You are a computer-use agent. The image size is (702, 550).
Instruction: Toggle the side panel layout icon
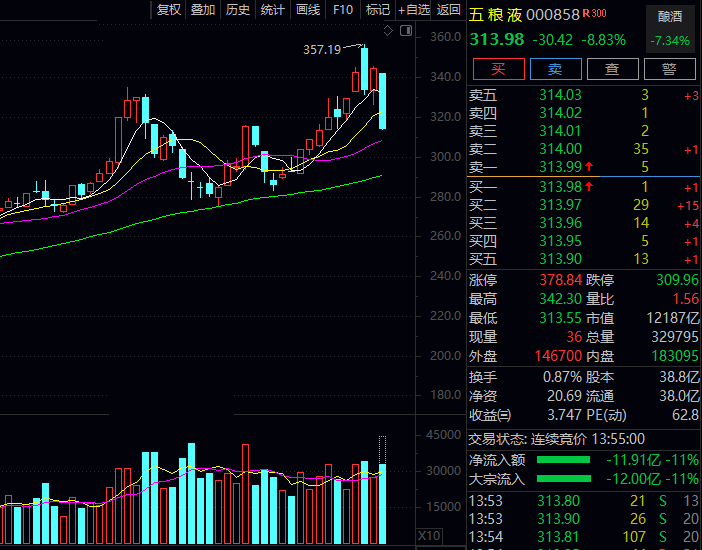click(x=406, y=31)
